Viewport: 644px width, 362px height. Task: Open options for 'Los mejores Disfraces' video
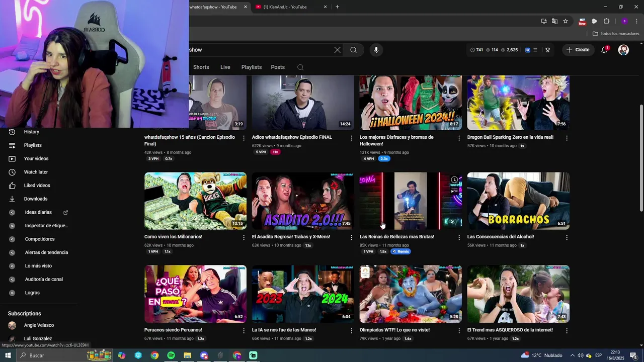click(459, 138)
